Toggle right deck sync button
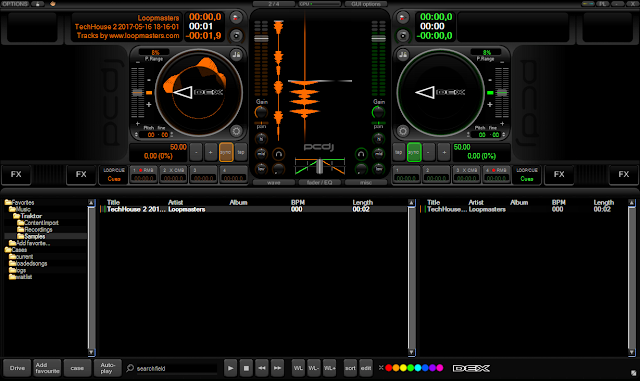The image size is (640, 381). click(x=414, y=152)
